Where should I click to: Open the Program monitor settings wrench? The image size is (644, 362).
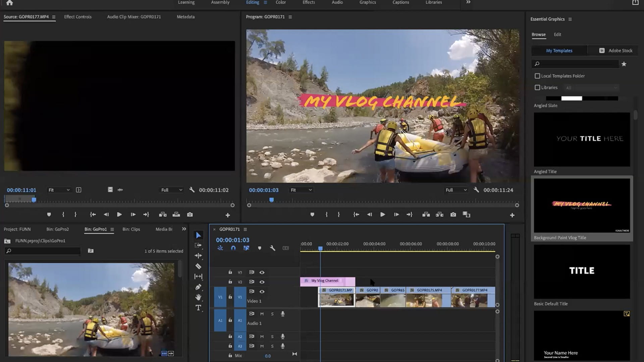(x=476, y=190)
